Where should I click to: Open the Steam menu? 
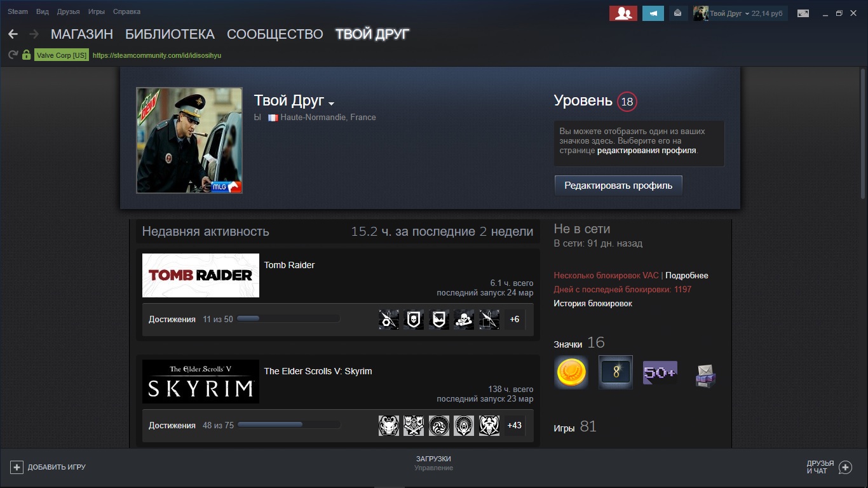click(18, 11)
